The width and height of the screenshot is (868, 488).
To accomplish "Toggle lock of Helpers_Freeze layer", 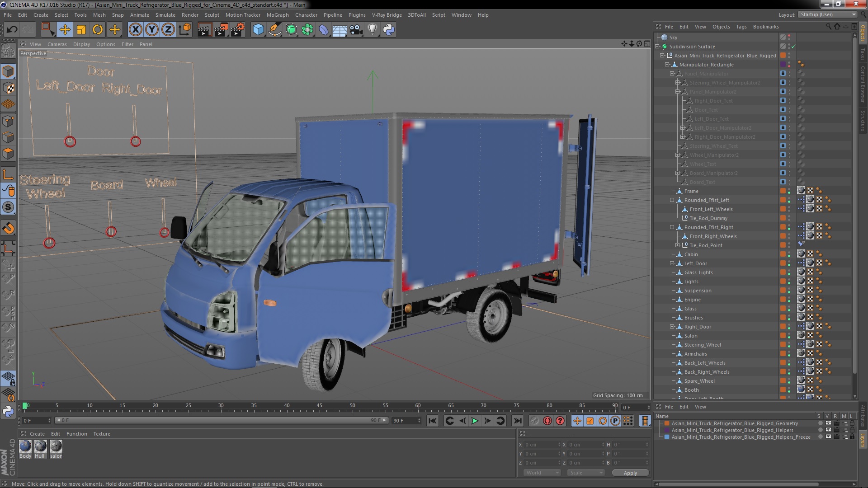I will coord(852,437).
